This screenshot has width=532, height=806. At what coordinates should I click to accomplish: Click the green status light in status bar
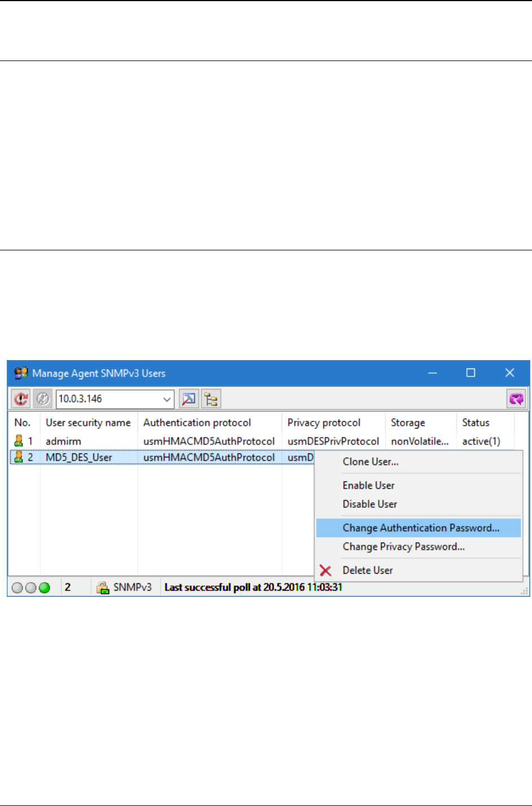coord(44,588)
